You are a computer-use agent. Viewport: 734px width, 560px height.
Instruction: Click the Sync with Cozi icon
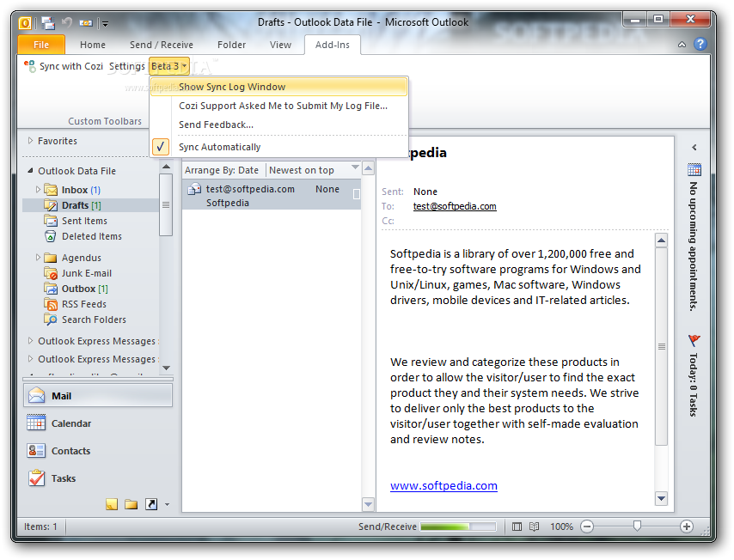tap(30, 66)
